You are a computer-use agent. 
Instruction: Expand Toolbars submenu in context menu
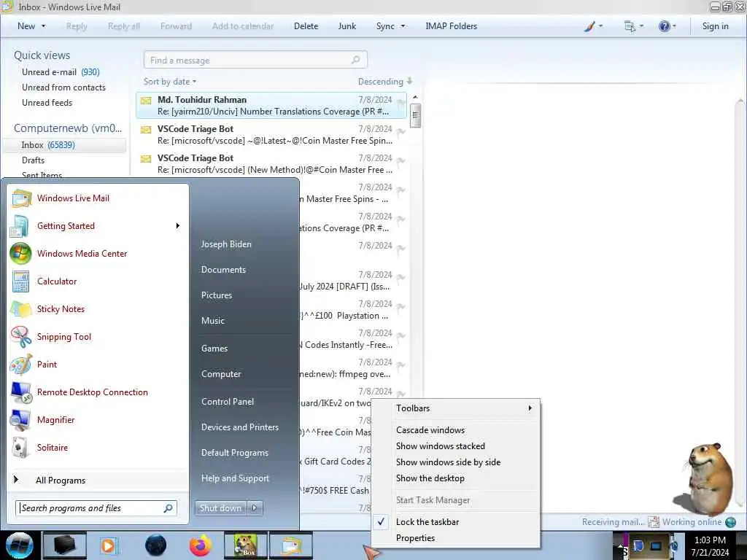click(x=530, y=408)
